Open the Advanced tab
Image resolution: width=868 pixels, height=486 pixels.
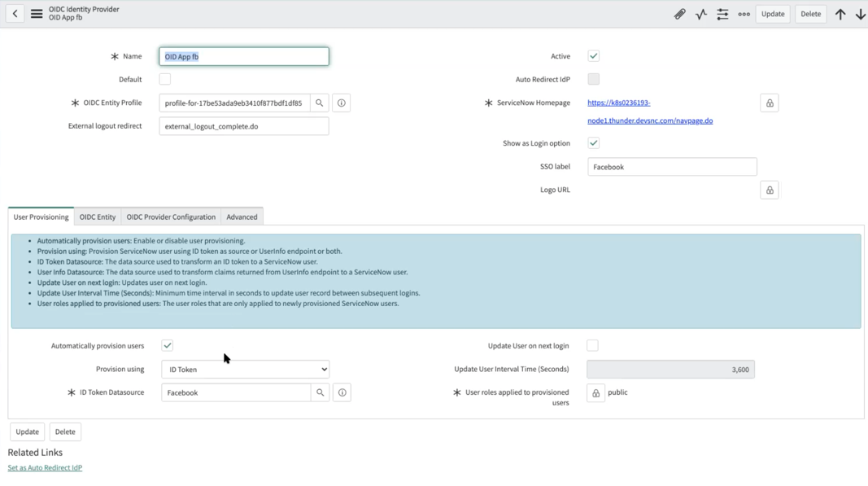242,217
